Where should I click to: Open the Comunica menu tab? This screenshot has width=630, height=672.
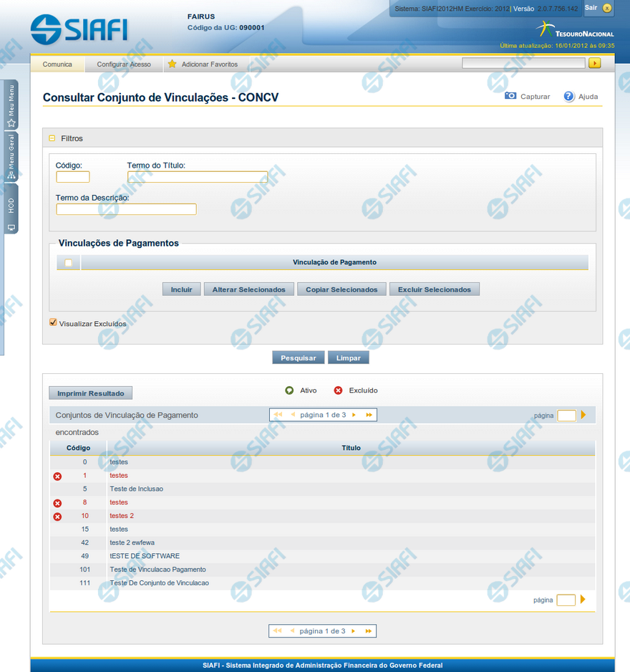click(57, 64)
